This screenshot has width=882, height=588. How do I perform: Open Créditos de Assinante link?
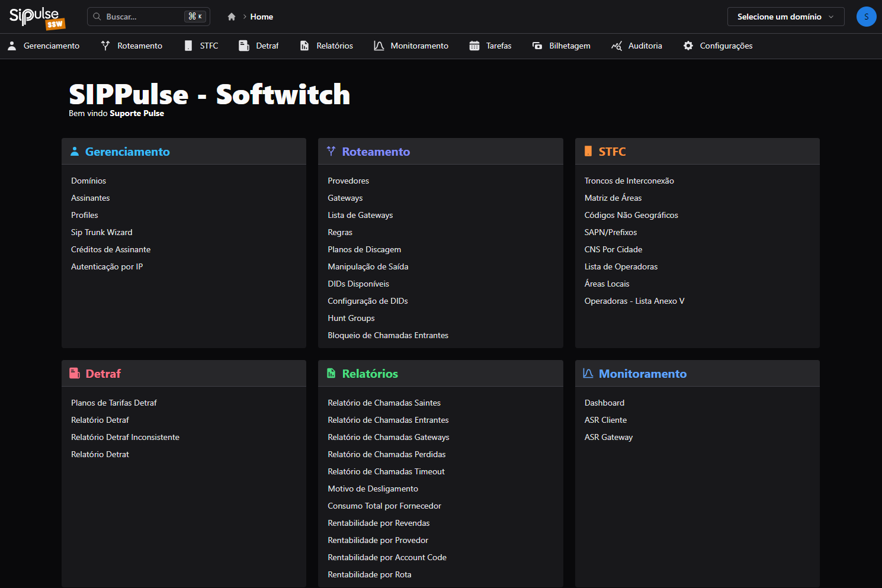111,249
